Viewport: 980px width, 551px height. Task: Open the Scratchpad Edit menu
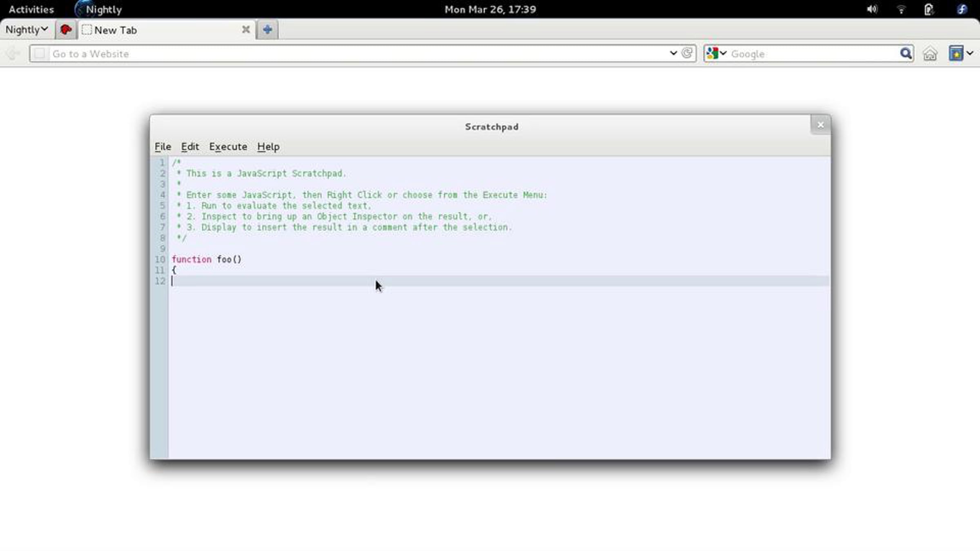[190, 147]
